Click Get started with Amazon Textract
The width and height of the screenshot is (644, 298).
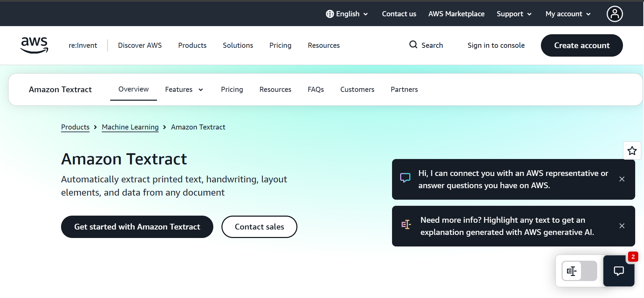(137, 227)
